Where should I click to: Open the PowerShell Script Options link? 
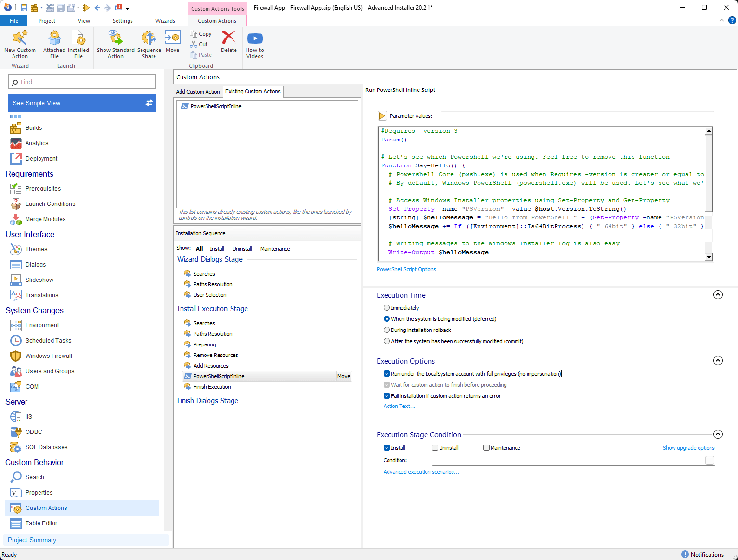coord(406,269)
